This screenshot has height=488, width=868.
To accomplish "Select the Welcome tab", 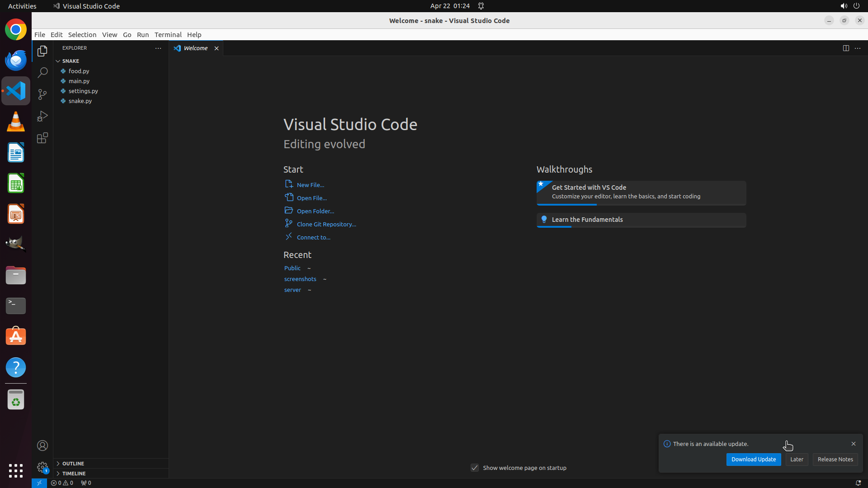I will (195, 48).
